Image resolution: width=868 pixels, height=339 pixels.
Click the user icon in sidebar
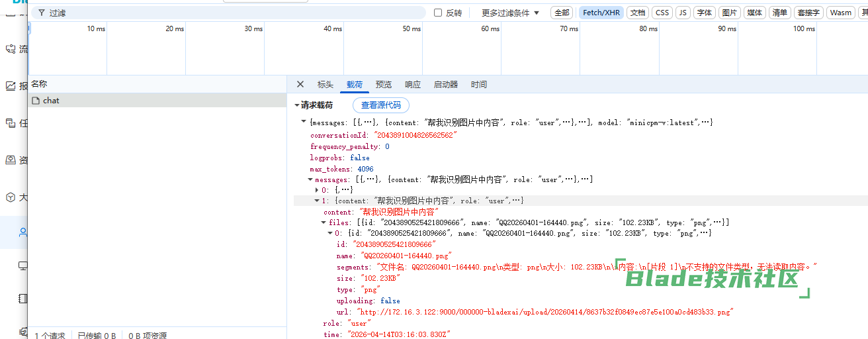coord(23,232)
